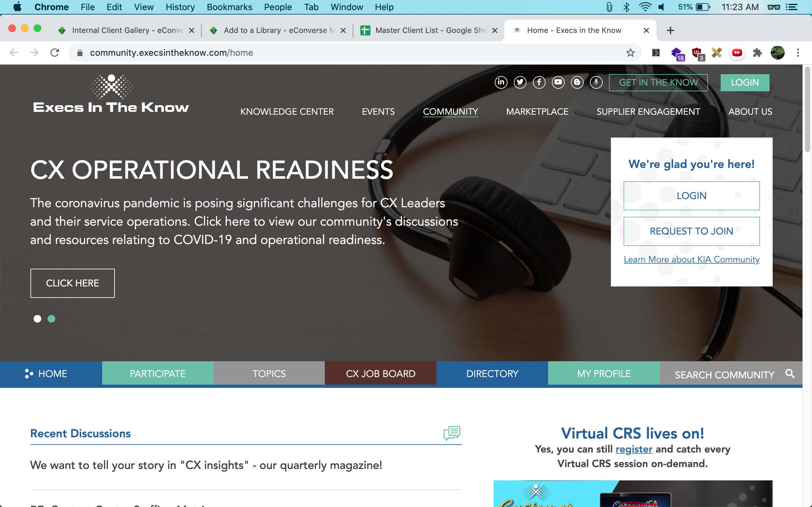This screenshot has height=507, width=812.
Task: Select the second carousel slide dot
Action: [x=51, y=318]
